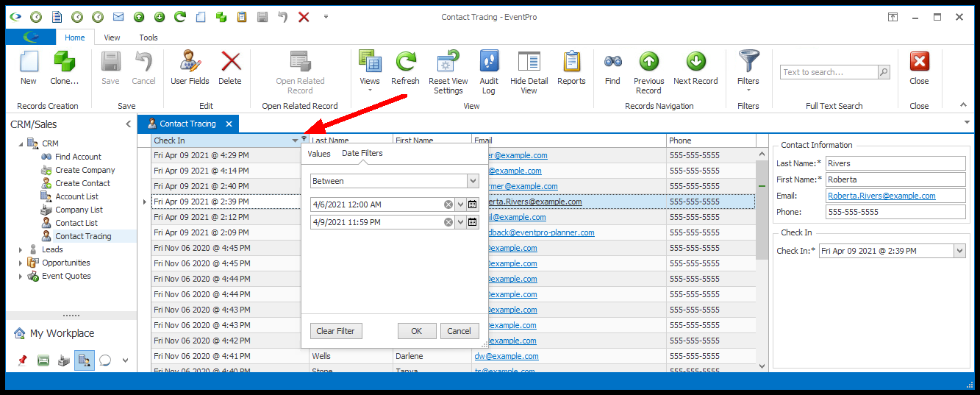Screen dimensions: 980x395
Task: Click the speech bubble icon in navigation bar
Action: click(105, 360)
